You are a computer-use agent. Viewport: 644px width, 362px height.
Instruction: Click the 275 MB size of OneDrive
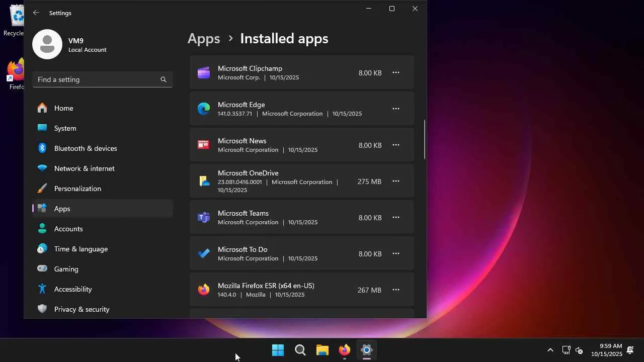click(370, 182)
